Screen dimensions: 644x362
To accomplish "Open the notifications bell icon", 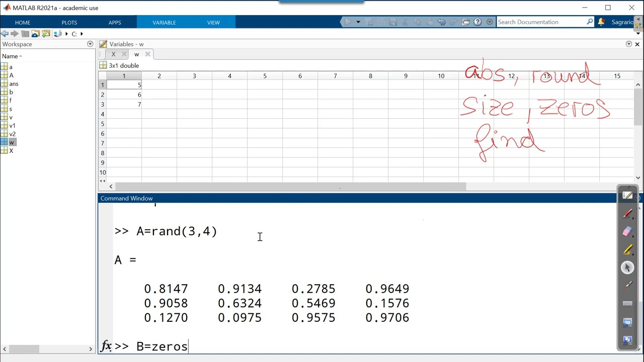I will coord(601,22).
